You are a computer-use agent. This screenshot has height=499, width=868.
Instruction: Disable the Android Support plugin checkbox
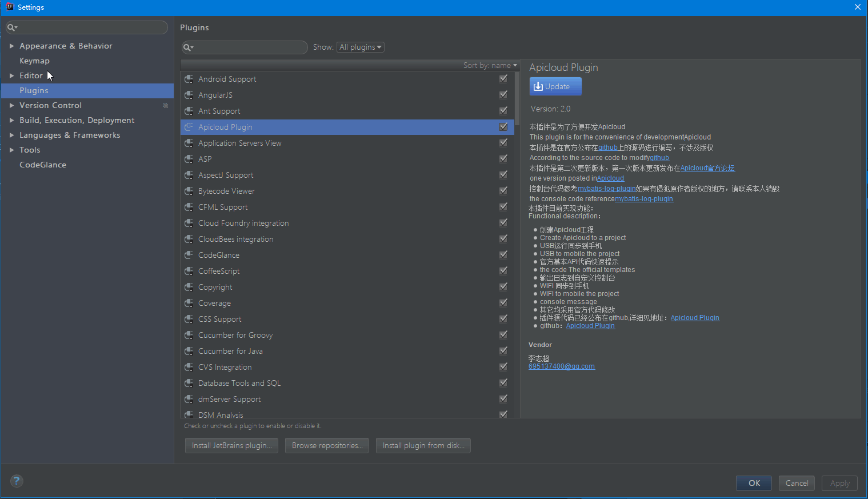click(503, 79)
